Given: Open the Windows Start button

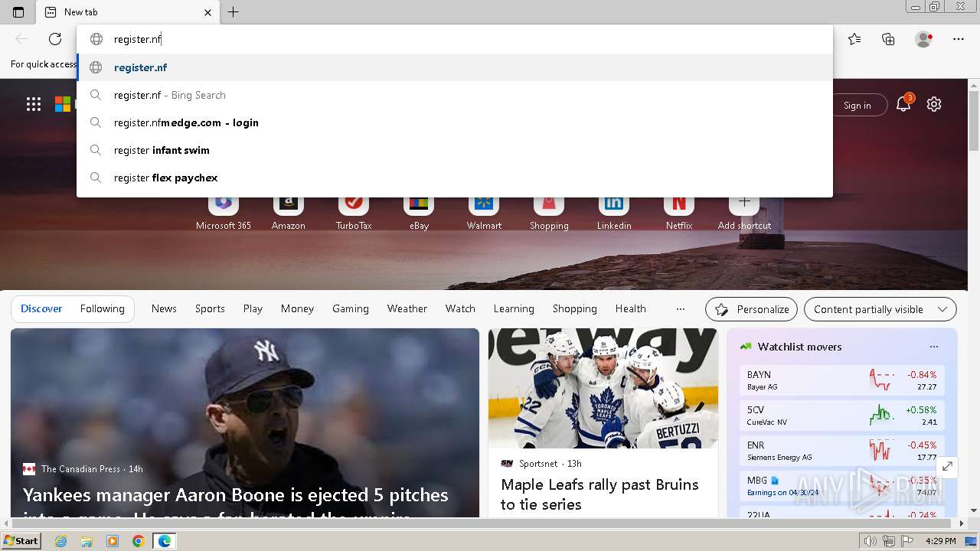Looking at the screenshot, I should (21, 541).
